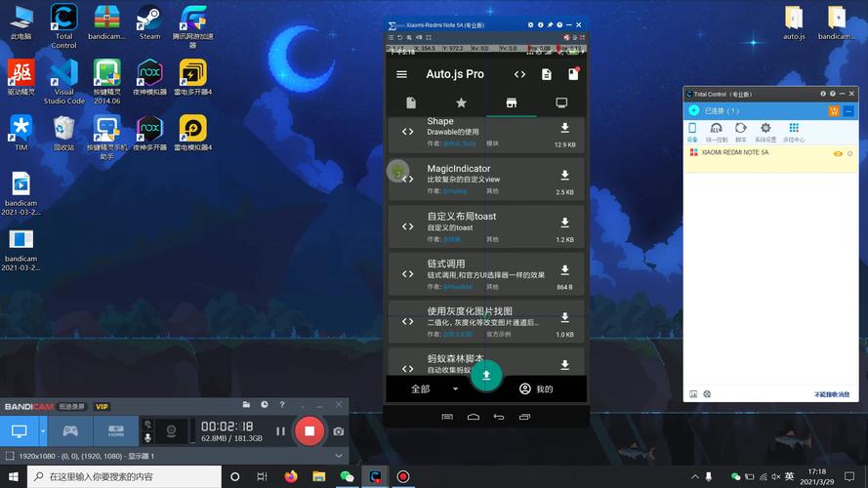Screen dimensions: 868x488
Task: Open Bandicam help question mark
Action: (x=282, y=405)
